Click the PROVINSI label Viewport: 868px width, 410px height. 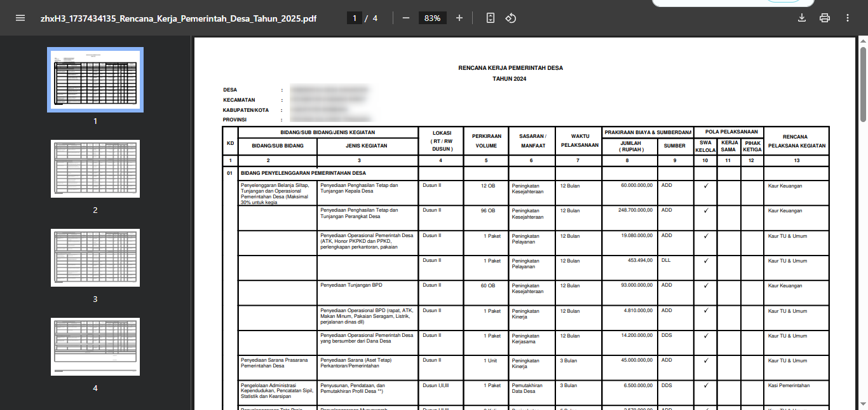coord(235,120)
